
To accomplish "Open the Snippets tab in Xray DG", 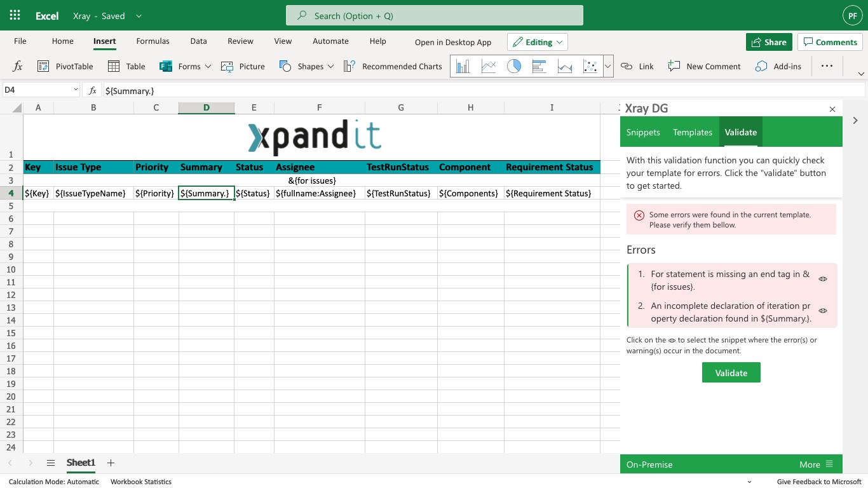I will point(643,132).
